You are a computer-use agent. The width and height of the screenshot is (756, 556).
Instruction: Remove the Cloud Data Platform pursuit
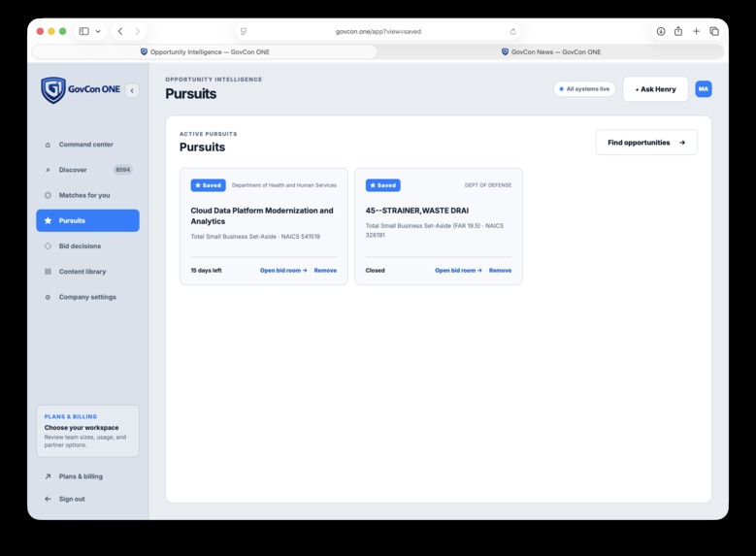[325, 271]
